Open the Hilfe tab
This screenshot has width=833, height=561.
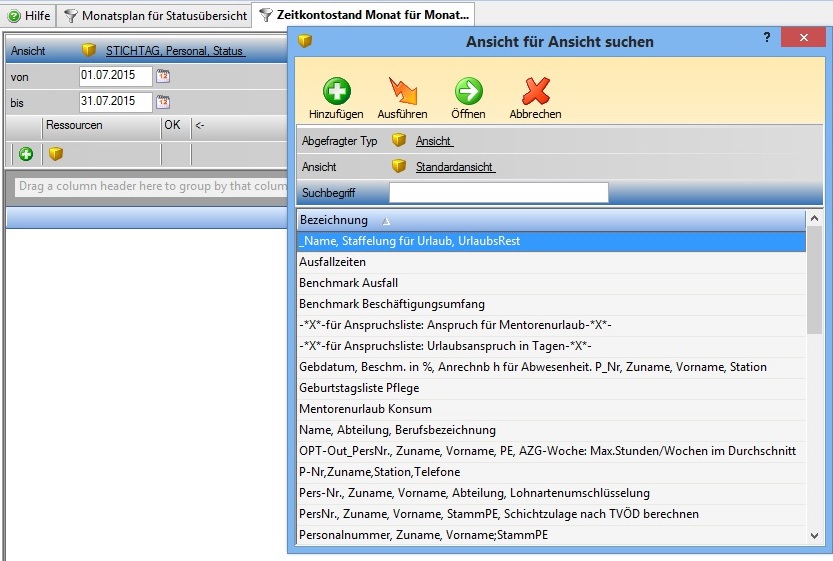[29, 16]
